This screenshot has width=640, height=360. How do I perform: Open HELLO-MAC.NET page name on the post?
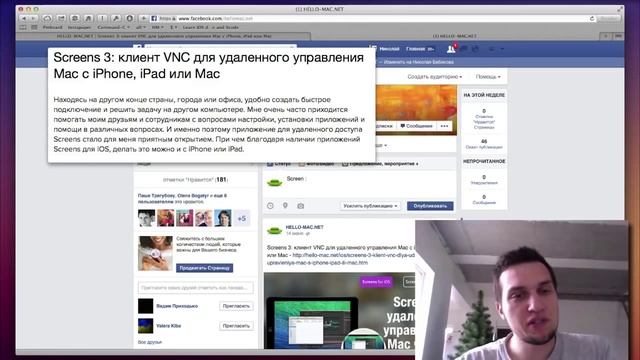[x=304, y=227]
